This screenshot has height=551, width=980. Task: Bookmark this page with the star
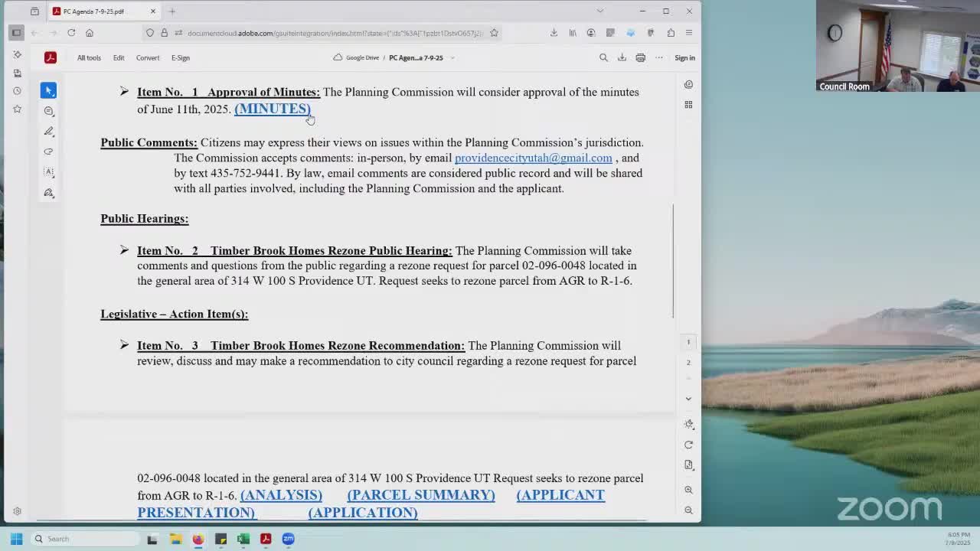(494, 33)
